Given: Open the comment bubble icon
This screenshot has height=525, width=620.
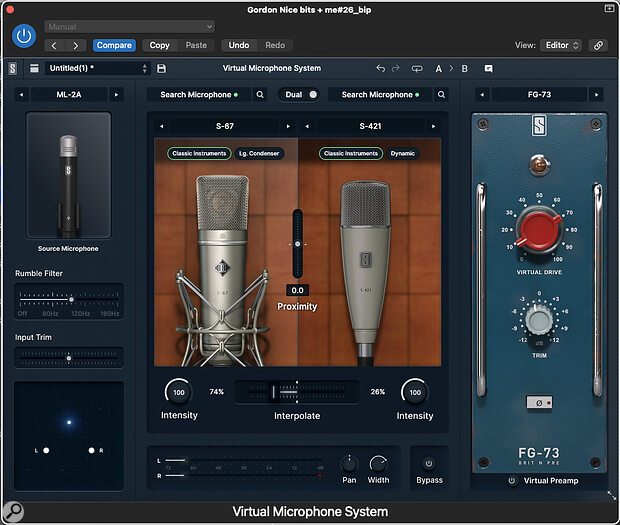Looking at the screenshot, I should pyautogui.click(x=489, y=69).
